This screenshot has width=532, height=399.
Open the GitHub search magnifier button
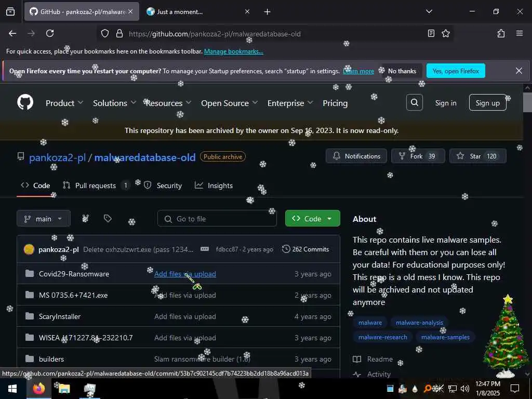tap(414, 102)
